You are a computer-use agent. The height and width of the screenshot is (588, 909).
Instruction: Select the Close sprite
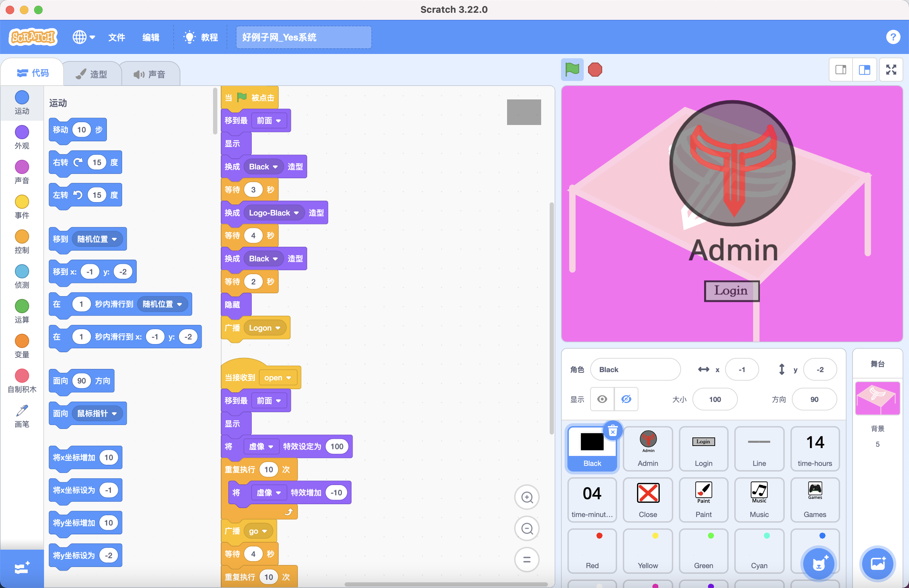click(648, 500)
